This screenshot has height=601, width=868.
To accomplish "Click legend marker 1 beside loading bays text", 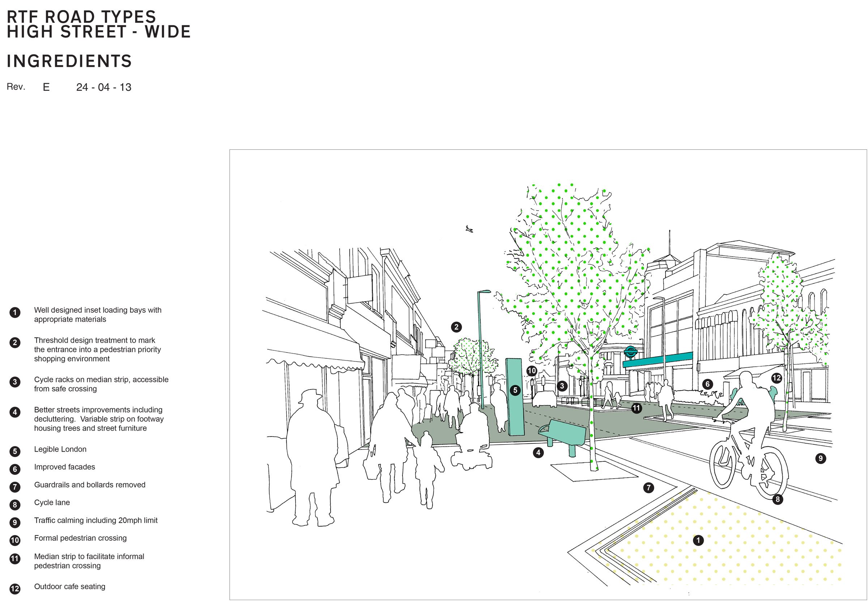I will point(15,312).
